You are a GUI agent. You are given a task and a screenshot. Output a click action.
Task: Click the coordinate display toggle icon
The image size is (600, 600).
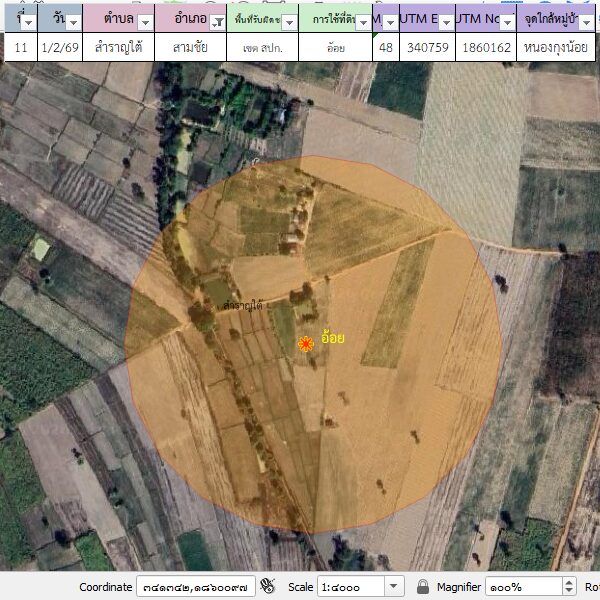(268, 586)
